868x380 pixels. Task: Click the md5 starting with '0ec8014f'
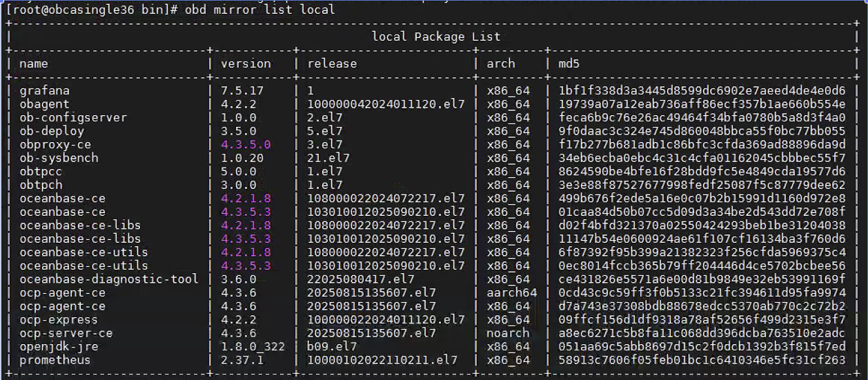702,266
